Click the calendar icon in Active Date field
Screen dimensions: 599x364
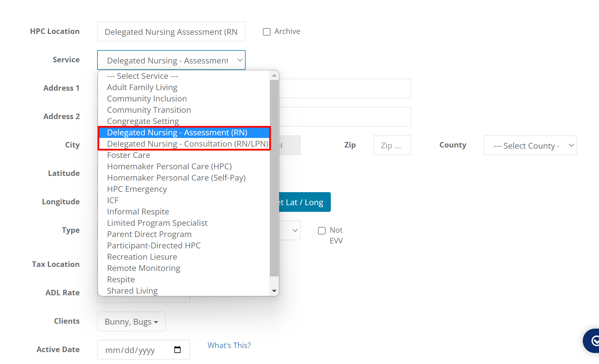click(177, 350)
